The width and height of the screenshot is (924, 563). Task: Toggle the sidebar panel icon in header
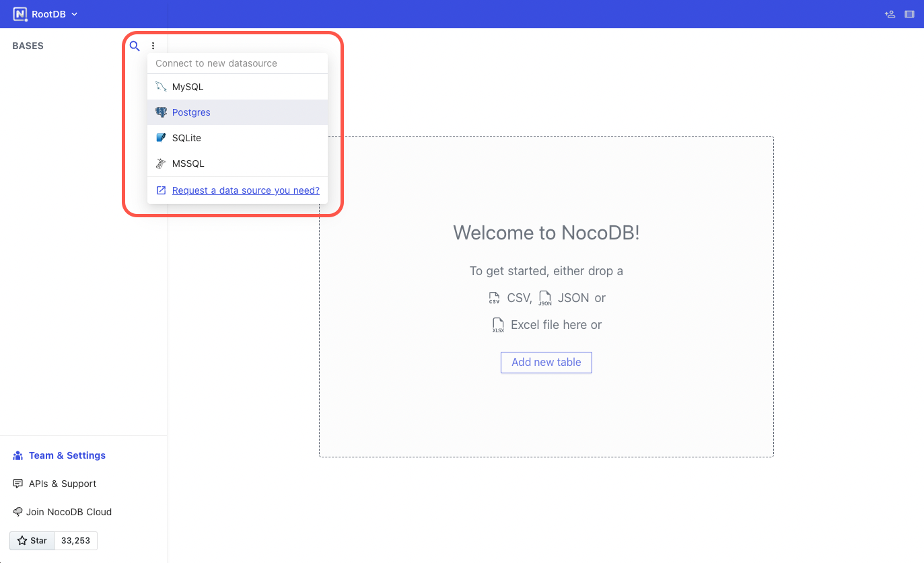910,14
